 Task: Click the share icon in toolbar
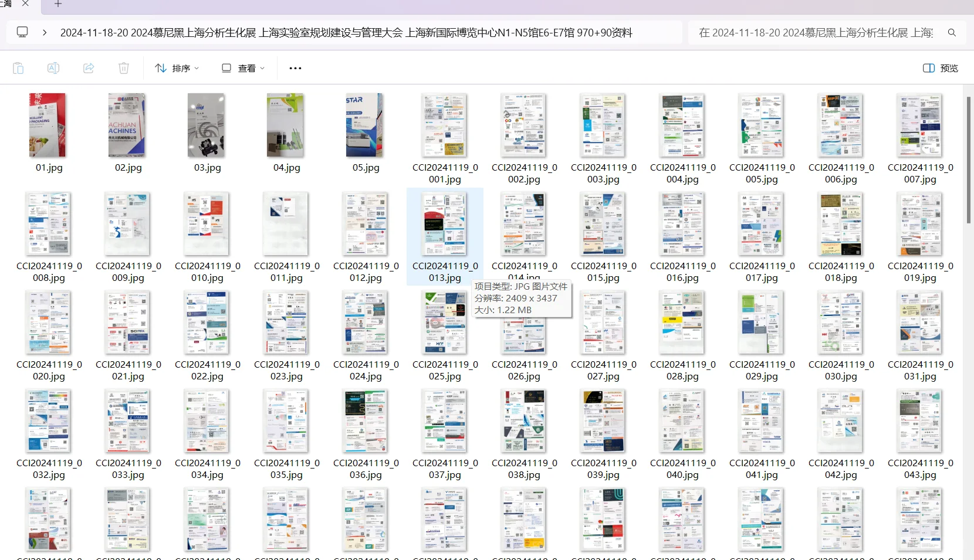coord(89,68)
